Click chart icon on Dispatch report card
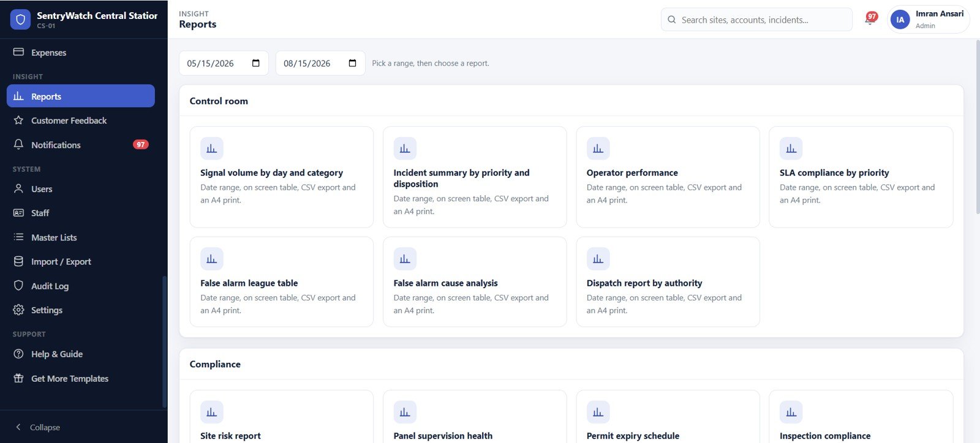 tap(598, 259)
